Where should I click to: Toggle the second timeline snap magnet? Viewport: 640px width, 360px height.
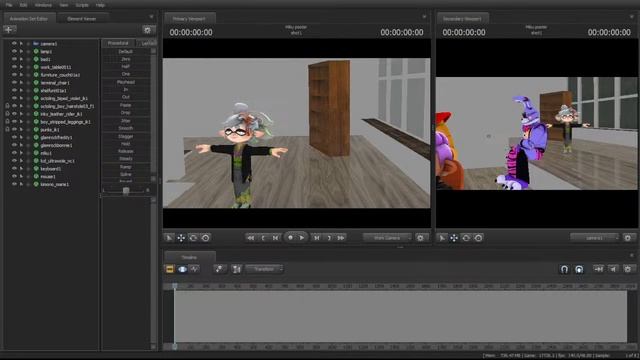tap(579, 269)
